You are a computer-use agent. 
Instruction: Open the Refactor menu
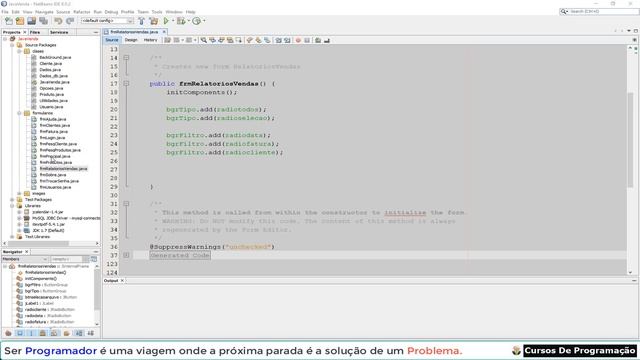pos(82,12)
